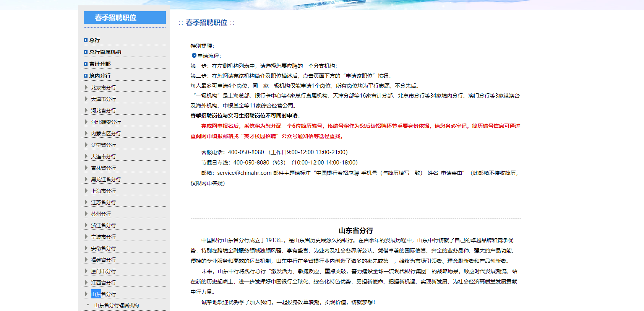The height and width of the screenshot is (311, 644).
Task: Open the 总行直属机构 category
Action: [x=105, y=52]
